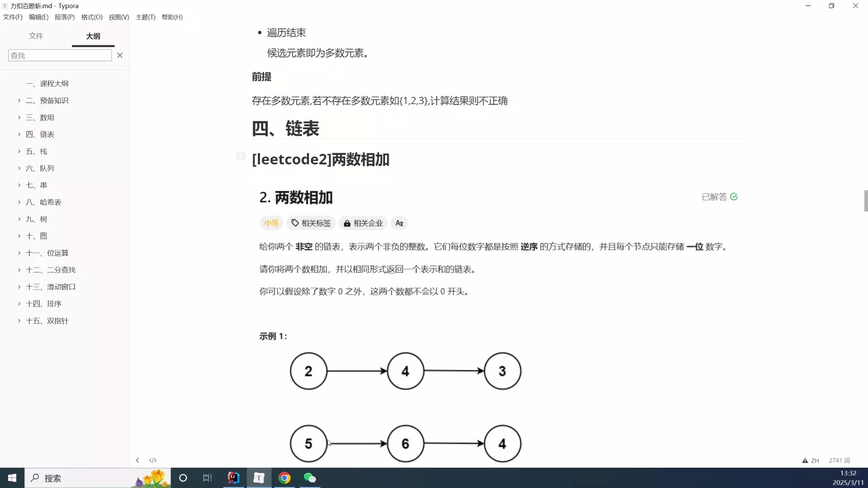Click the 已解答 checkmark icon
The width and height of the screenshot is (868, 488).
point(735,197)
